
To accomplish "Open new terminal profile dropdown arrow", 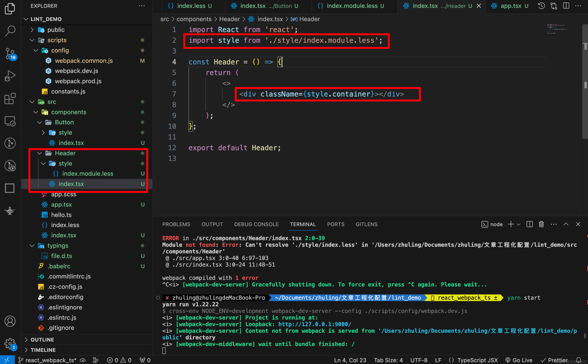I will [x=519, y=224].
